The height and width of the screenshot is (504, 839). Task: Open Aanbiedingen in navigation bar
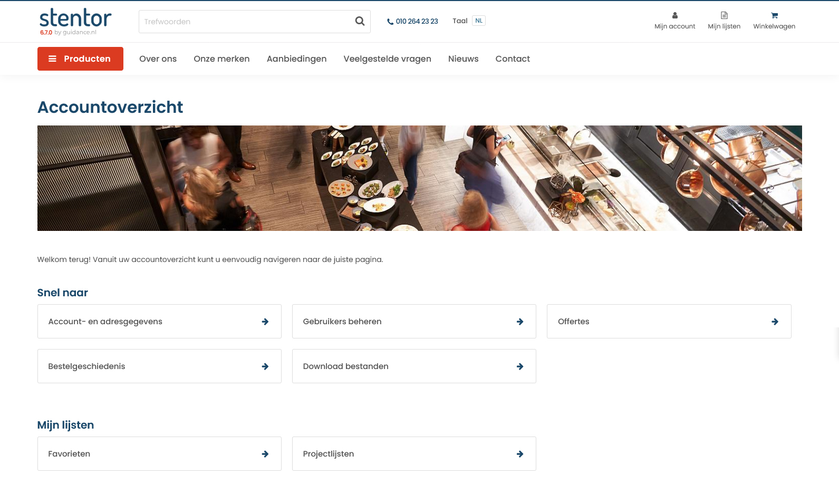(296, 59)
